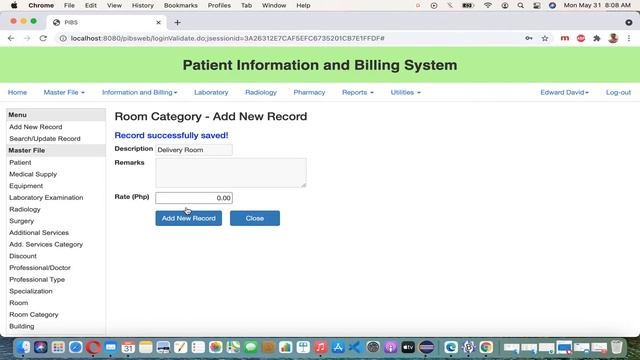Open the Wi-Fi menu bar icon
The width and height of the screenshot is (640, 360).
pos(488,5)
